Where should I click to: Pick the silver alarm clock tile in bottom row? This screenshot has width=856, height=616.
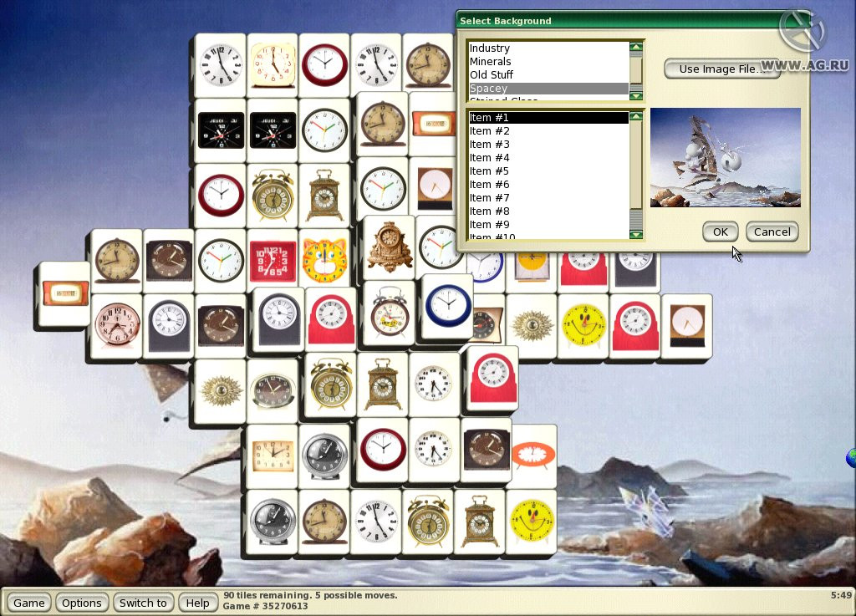(273, 522)
